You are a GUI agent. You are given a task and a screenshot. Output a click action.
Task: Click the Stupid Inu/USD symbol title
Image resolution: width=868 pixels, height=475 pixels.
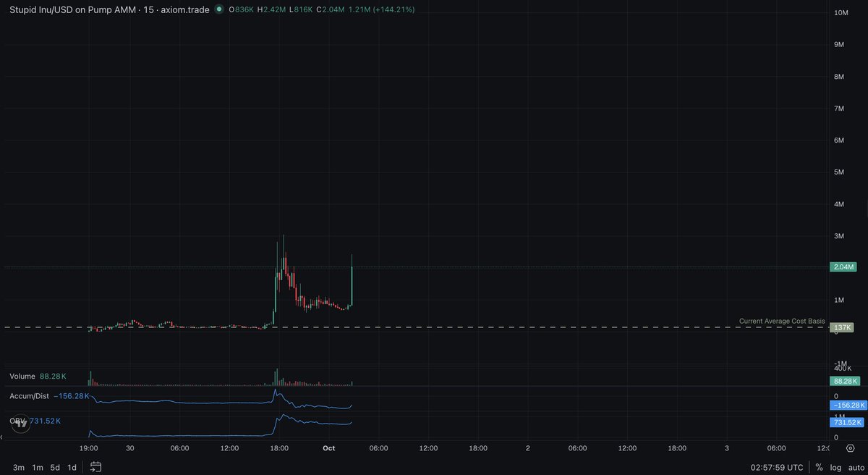(110, 9)
